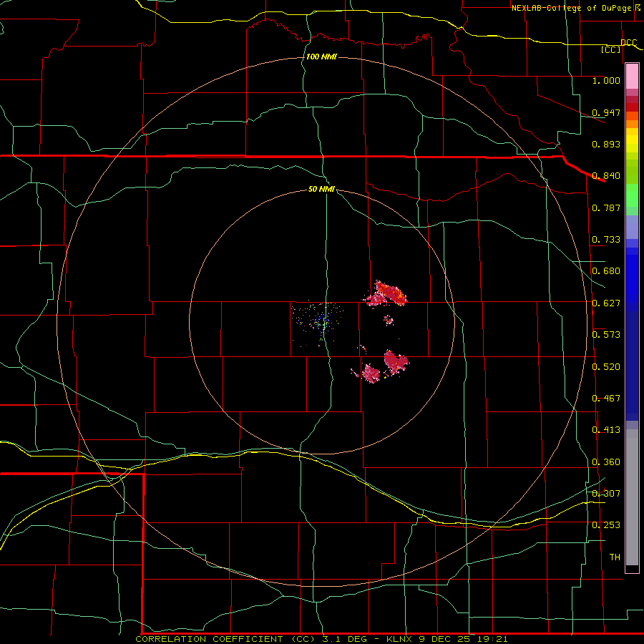Image resolution: width=644 pixels, height=644 pixels.
Task: Click the 100 NMI range ring label
Action: click(x=321, y=57)
